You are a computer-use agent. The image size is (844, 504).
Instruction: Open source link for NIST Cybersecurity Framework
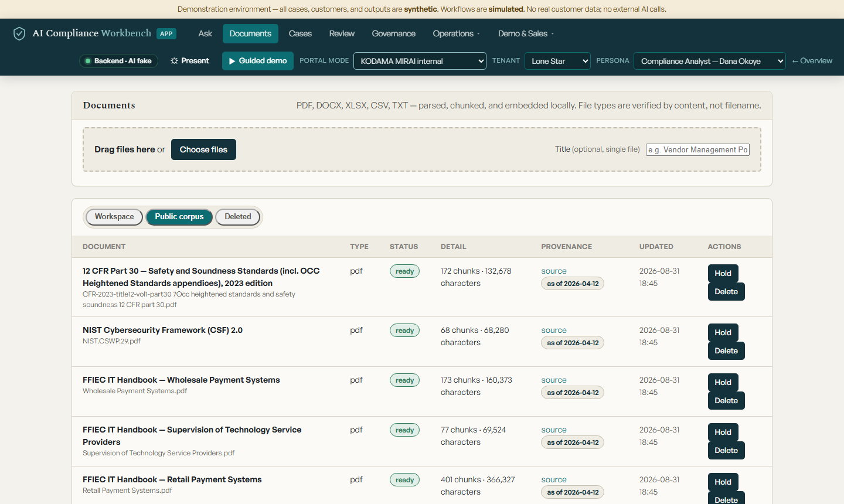(554, 331)
